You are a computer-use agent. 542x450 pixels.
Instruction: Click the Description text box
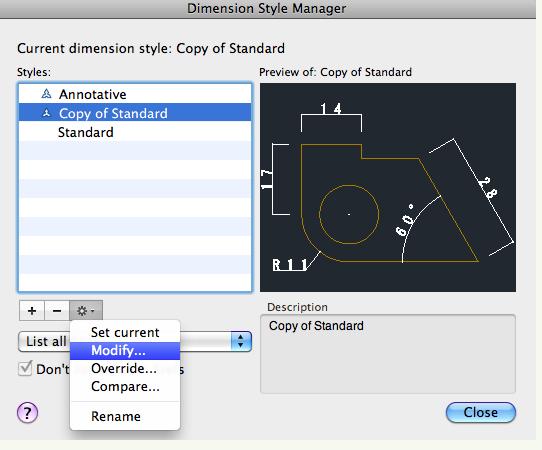point(387,354)
